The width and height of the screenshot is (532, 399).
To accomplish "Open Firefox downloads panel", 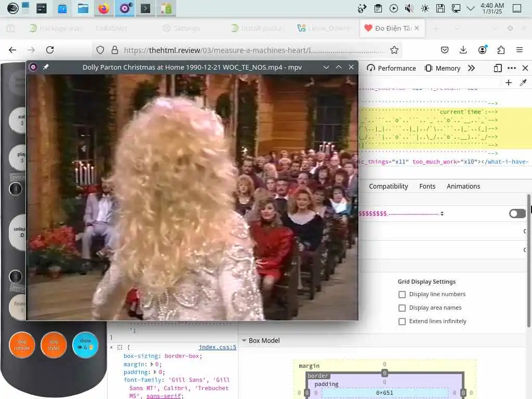I will coord(463,50).
